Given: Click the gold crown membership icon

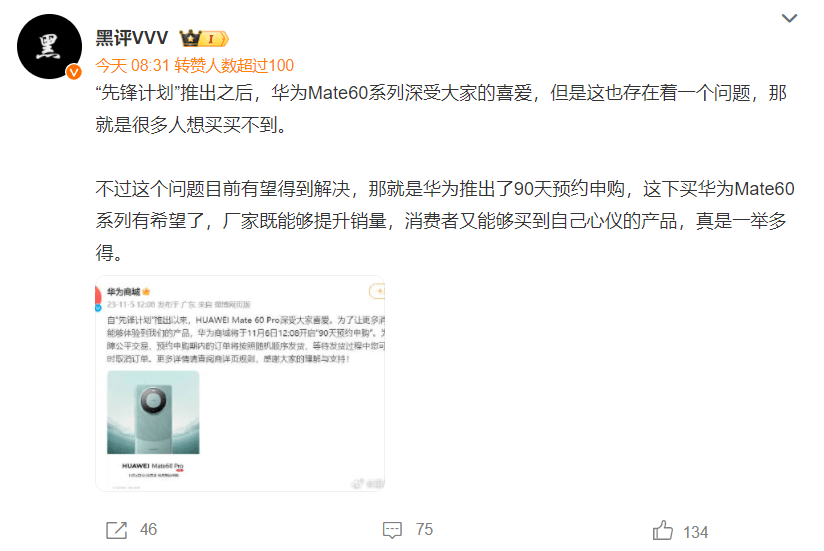Looking at the screenshot, I should click(190, 38).
